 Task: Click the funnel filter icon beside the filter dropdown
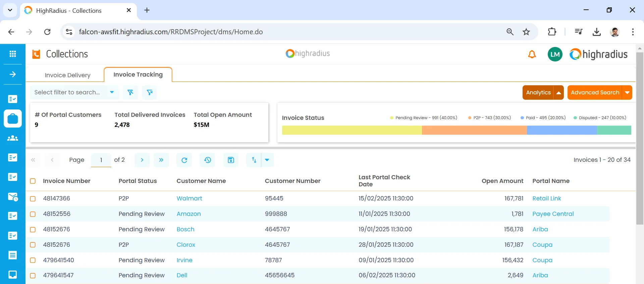[x=130, y=92]
